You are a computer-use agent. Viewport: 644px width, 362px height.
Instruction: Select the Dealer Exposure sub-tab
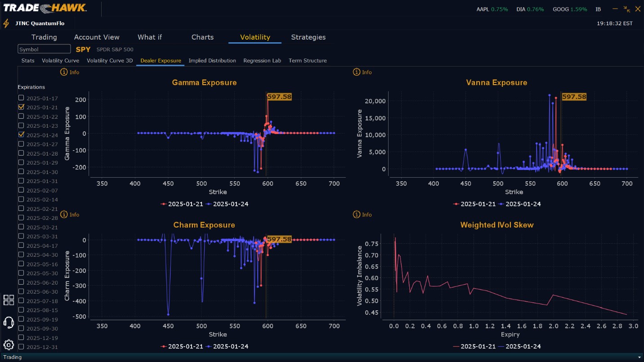click(x=161, y=61)
